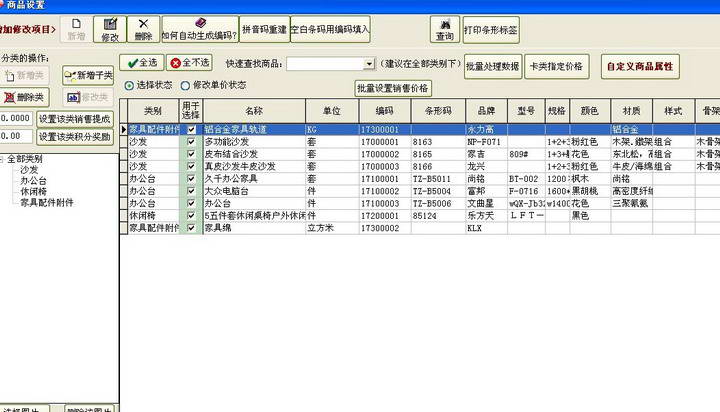Click the 新增子类 subcategory button
Viewport: 720px width, 412px height.
click(x=88, y=75)
